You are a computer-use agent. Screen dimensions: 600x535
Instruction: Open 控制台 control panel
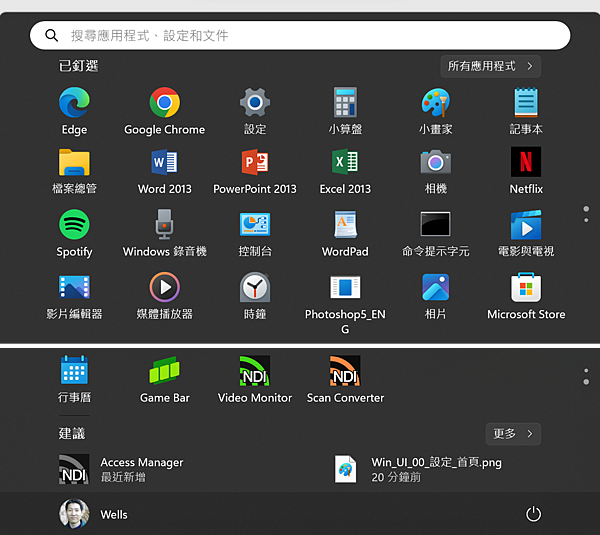(x=255, y=233)
